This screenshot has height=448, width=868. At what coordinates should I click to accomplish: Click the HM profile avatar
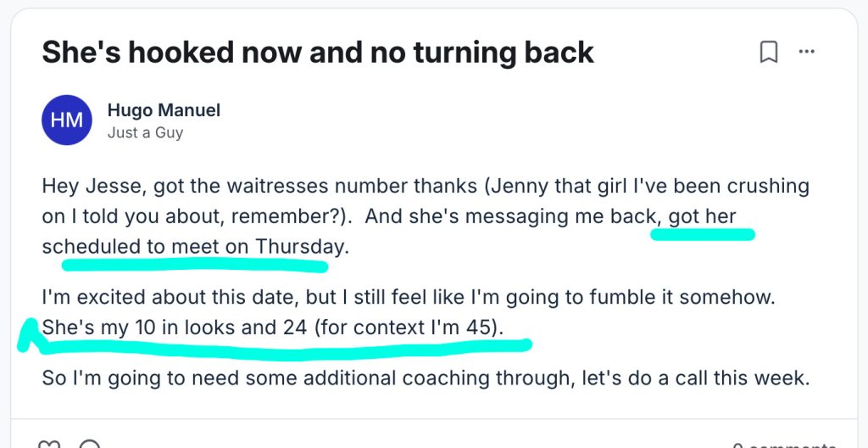point(66,120)
